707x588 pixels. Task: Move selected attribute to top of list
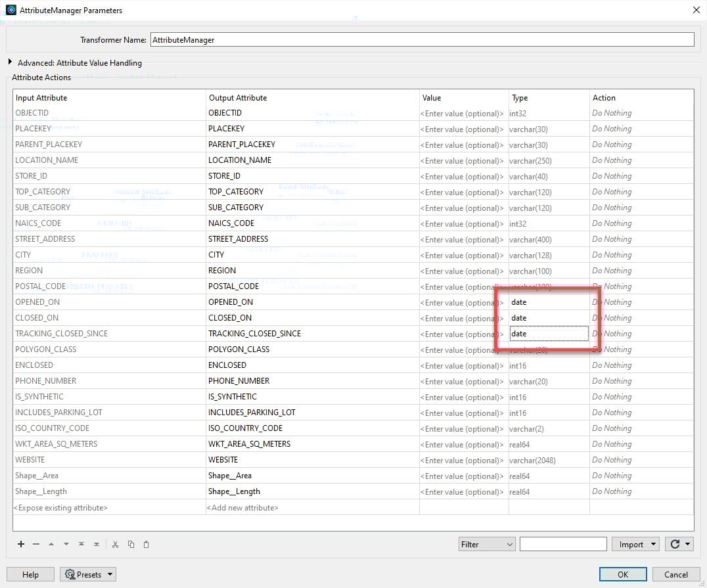pyautogui.click(x=81, y=544)
